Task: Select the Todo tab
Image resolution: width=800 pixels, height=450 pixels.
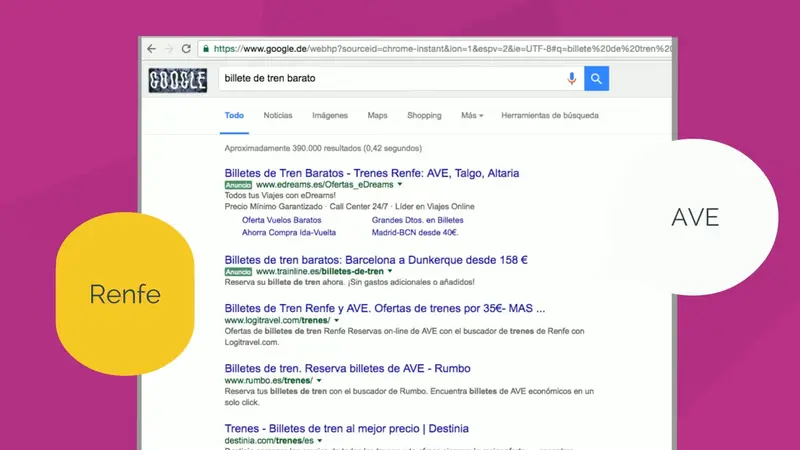Action: click(234, 115)
